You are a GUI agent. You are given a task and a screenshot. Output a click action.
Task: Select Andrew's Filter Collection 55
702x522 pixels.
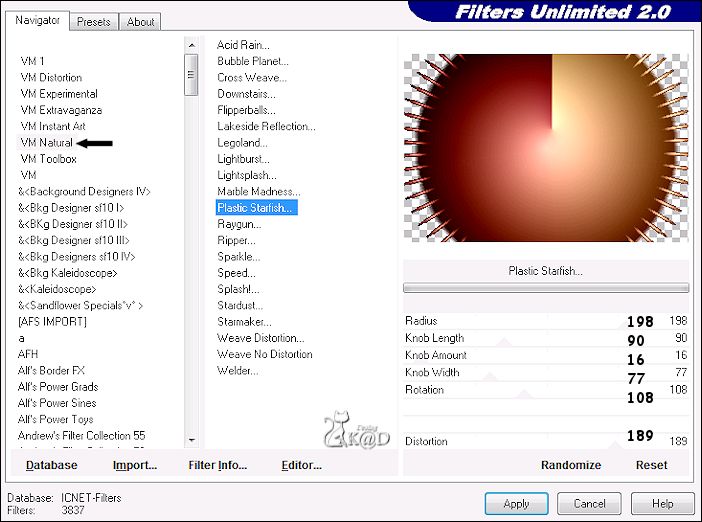click(x=81, y=436)
